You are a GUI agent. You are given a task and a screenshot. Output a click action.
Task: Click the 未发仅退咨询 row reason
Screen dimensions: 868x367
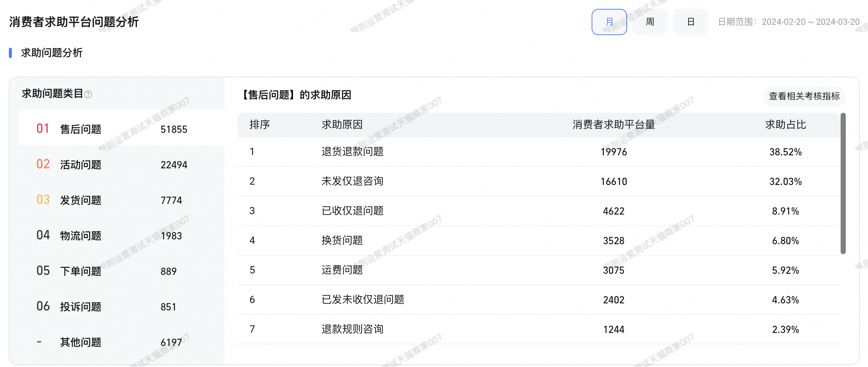coord(352,181)
